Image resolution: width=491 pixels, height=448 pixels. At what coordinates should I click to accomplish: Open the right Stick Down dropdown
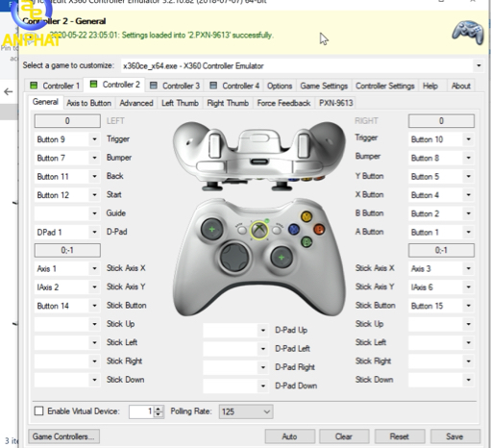468,380
